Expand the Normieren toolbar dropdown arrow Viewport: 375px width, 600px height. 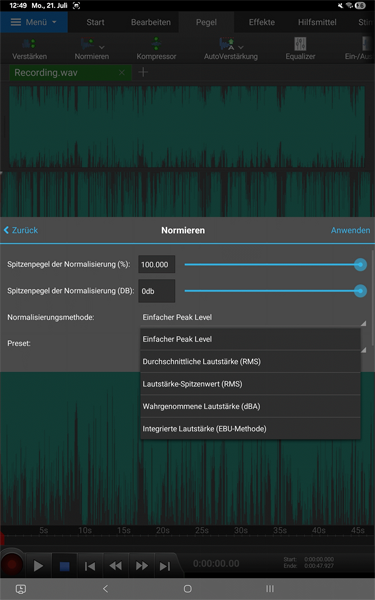click(x=102, y=47)
